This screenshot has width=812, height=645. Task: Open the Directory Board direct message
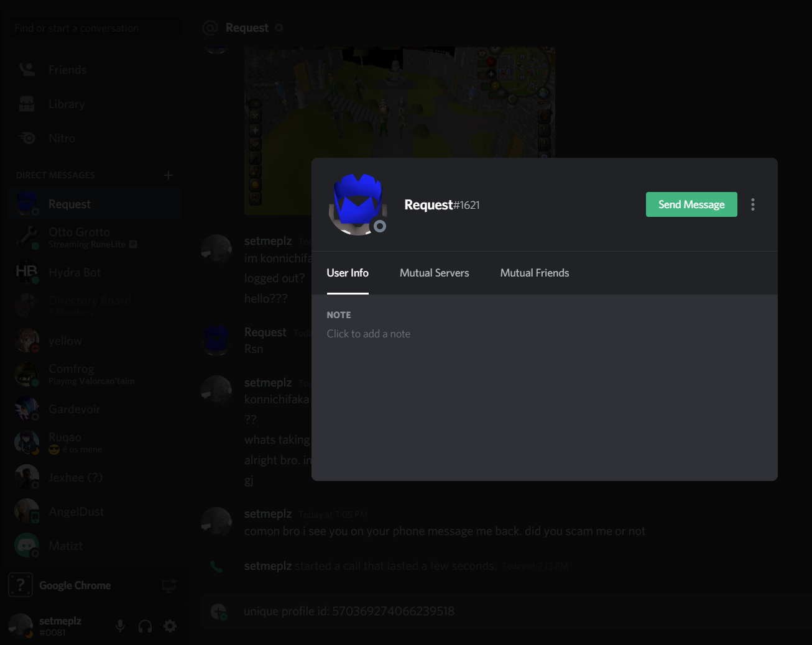(x=95, y=306)
